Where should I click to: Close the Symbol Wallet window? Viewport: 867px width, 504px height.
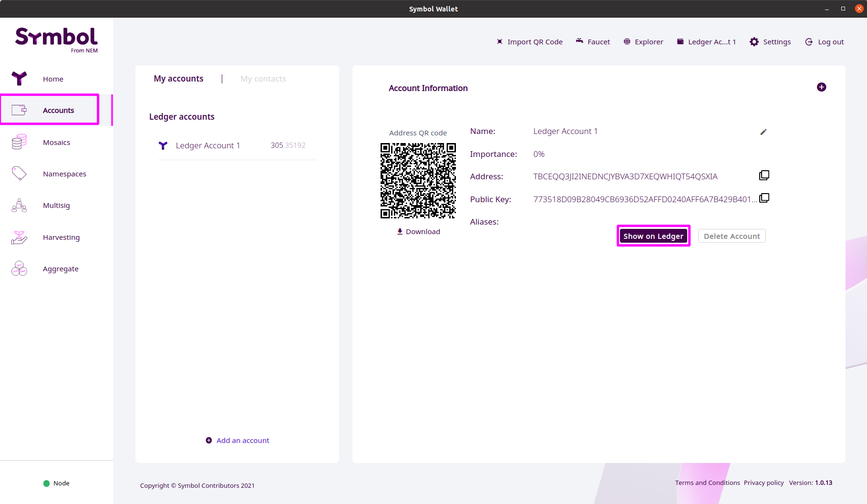[x=859, y=9]
